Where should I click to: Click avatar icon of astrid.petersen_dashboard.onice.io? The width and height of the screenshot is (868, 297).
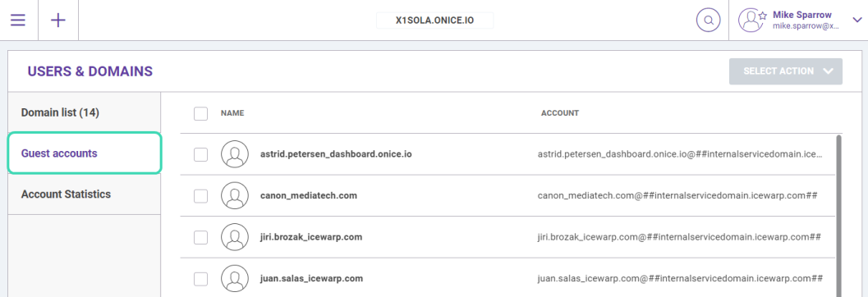(234, 154)
